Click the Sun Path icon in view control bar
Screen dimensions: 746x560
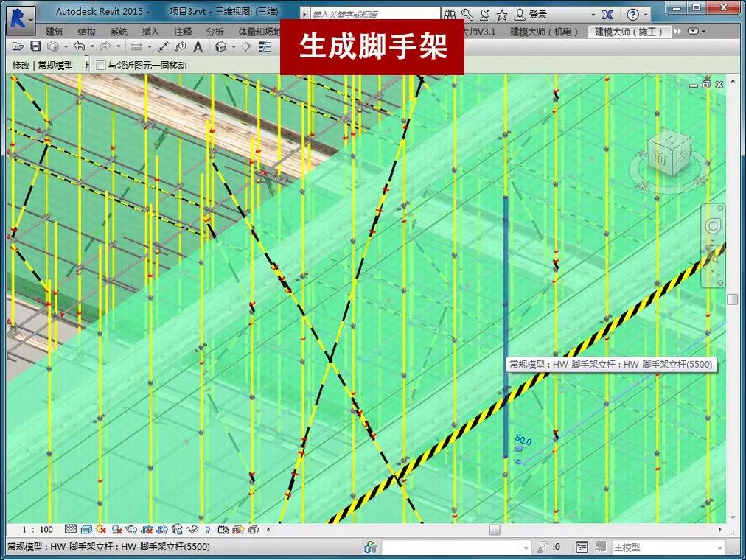pos(101,529)
